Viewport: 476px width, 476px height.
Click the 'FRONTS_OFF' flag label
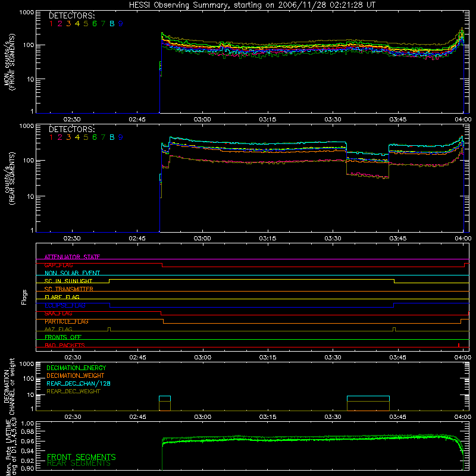(63, 337)
